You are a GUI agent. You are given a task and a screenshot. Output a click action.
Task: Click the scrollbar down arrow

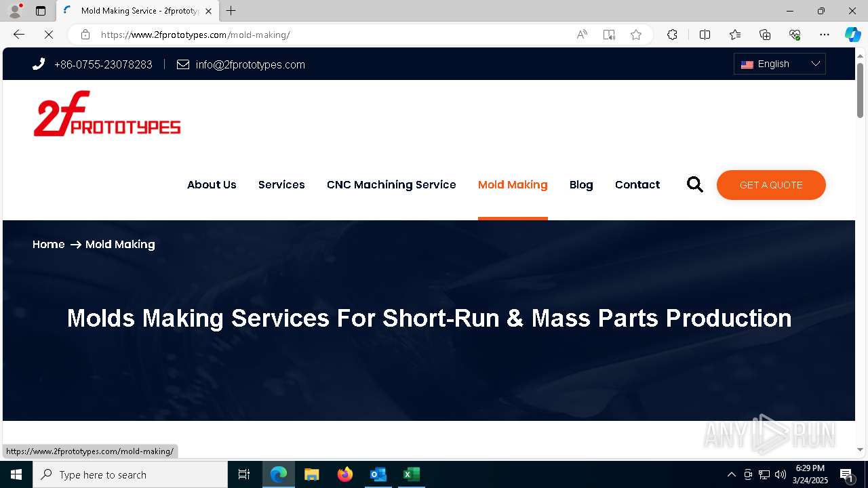click(x=860, y=449)
